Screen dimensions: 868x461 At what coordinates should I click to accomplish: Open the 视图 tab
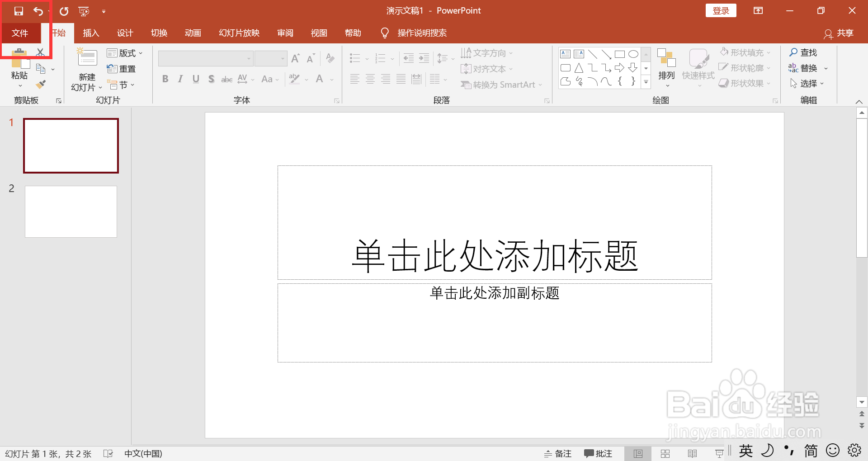coord(319,33)
